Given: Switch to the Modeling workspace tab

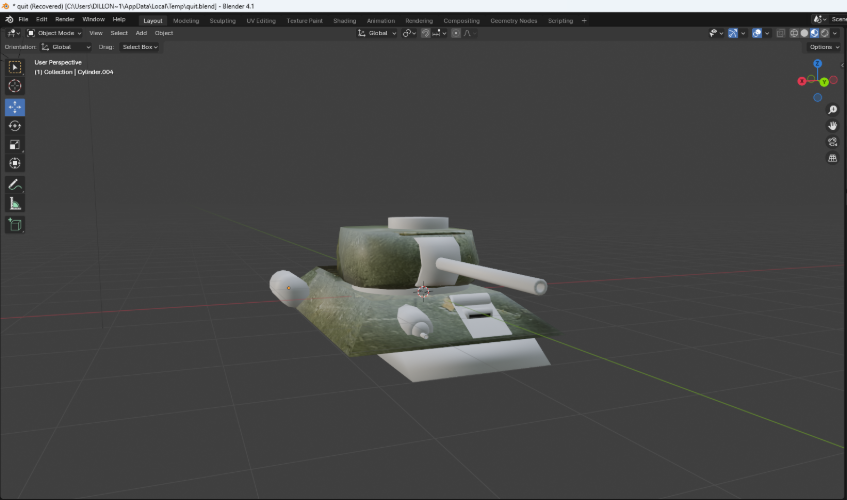Looking at the screenshot, I should pos(186,21).
